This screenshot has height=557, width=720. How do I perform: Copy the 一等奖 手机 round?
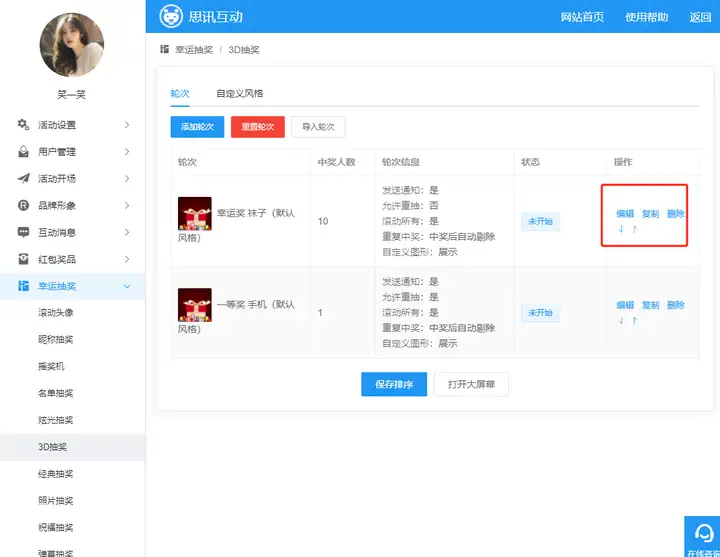(650, 305)
